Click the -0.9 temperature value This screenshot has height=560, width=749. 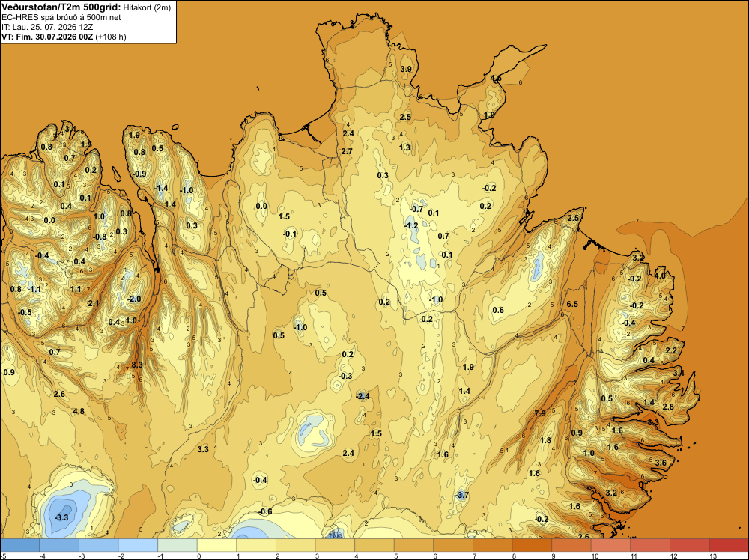pyautogui.click(x=139, y=174)
